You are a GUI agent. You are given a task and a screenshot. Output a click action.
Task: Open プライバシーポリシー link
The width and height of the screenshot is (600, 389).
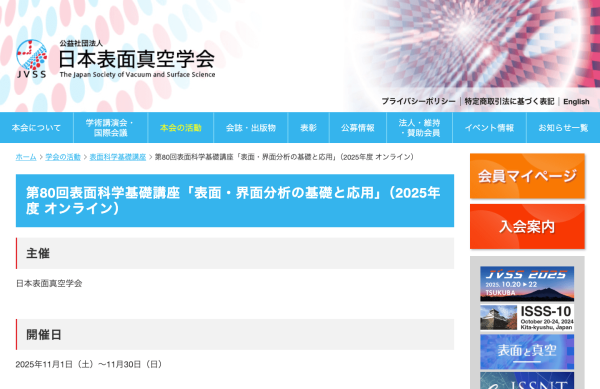pyautogui.click(x=418, y=101)
